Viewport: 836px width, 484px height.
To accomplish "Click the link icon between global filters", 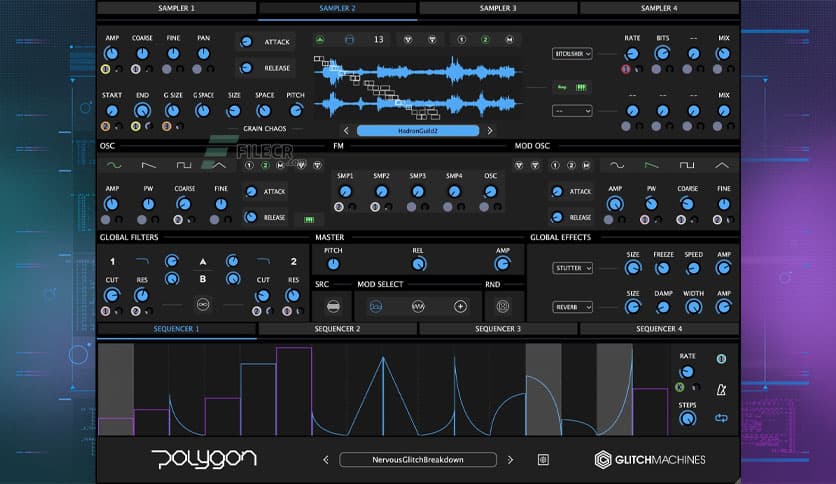I will (x=203, y=304).
